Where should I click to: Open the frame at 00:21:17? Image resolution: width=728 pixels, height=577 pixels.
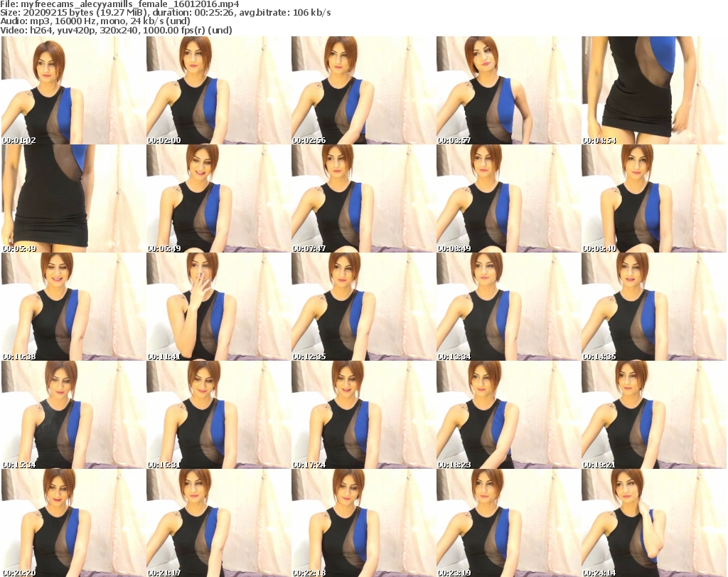(219, 523)
